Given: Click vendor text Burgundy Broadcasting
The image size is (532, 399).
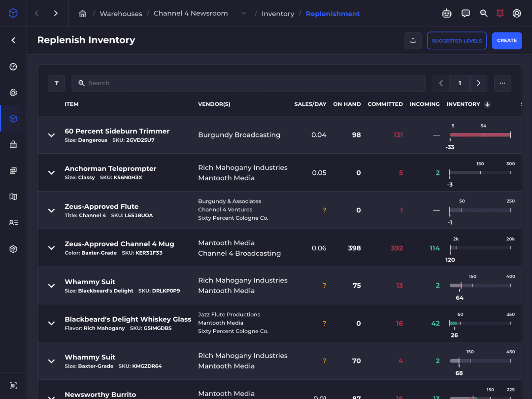Looking at the screenshot, I should 239,135.
